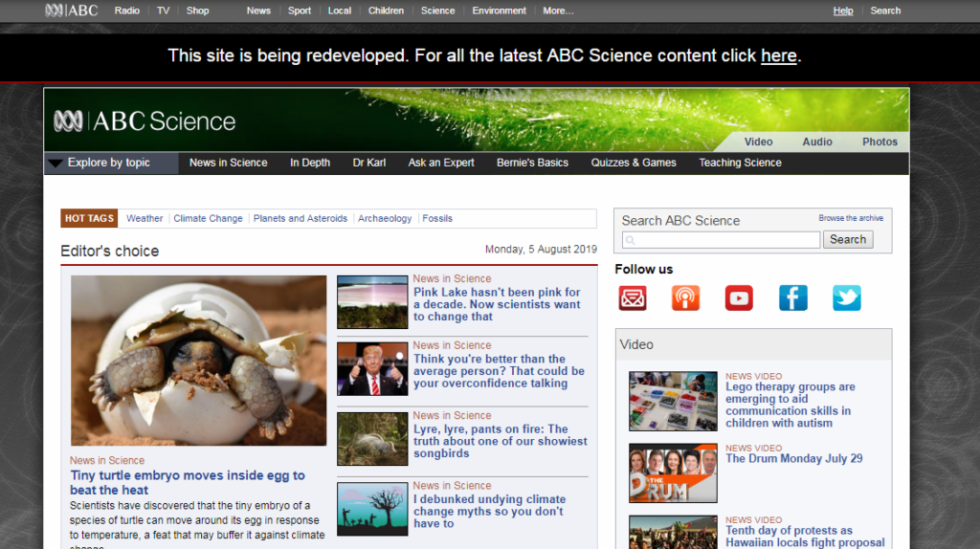Screen dimensions: 980x549
Task: Click News in the top ABC bar
Action: point(258,11)
